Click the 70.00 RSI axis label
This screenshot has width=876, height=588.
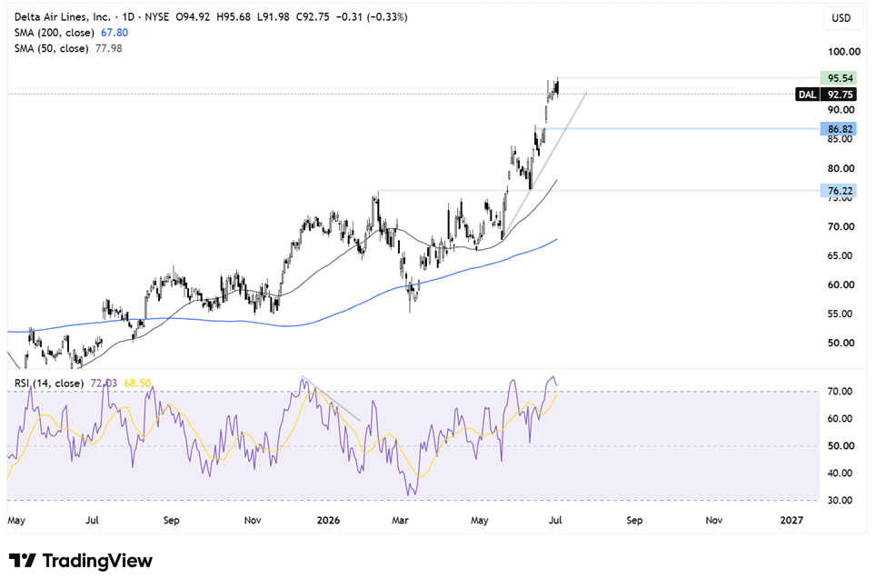click(840, 392)
